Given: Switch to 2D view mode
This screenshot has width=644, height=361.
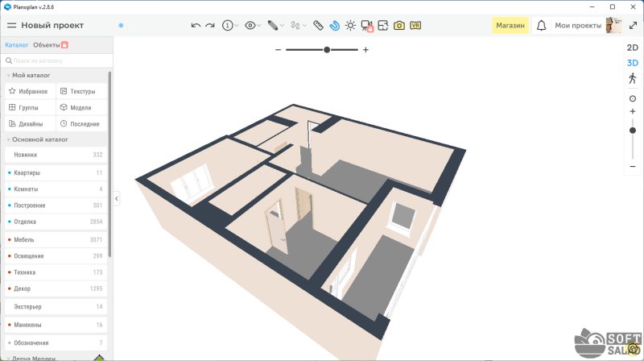Looking at the screenshot, I should [x=632, y=48].
